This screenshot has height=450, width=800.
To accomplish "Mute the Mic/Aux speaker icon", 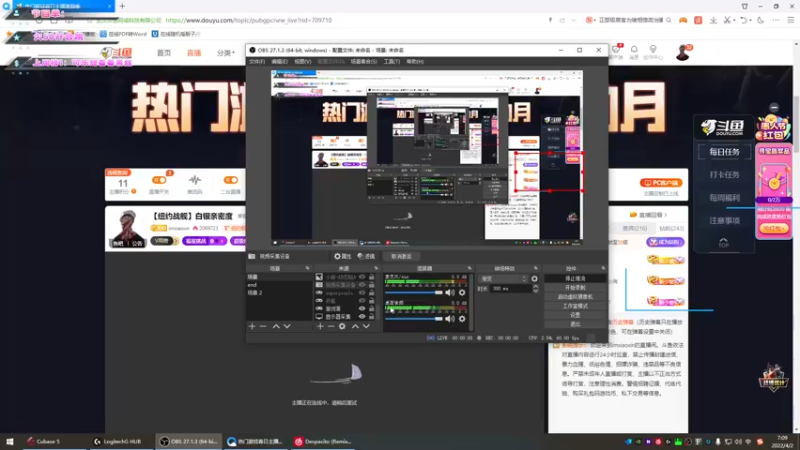I will click(450, 292).
